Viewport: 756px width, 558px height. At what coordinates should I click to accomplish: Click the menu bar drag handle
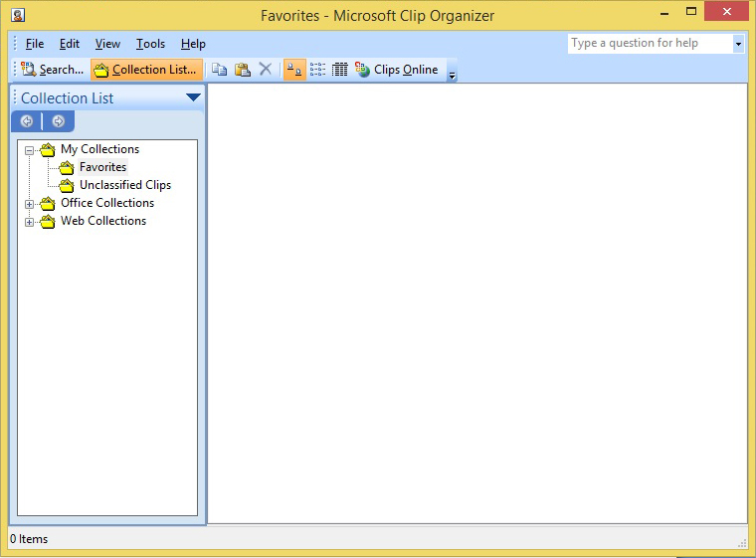click(x=15, y=44)
